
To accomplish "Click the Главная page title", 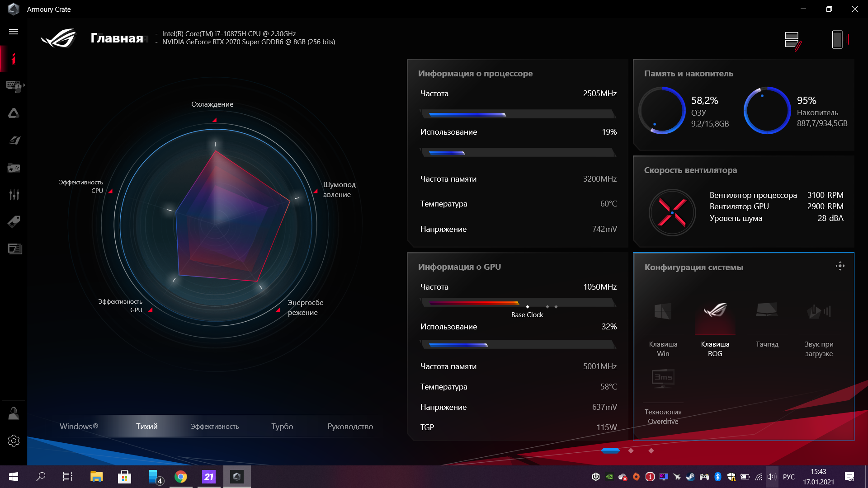I will pyautogui.click(x=117, y=38).
